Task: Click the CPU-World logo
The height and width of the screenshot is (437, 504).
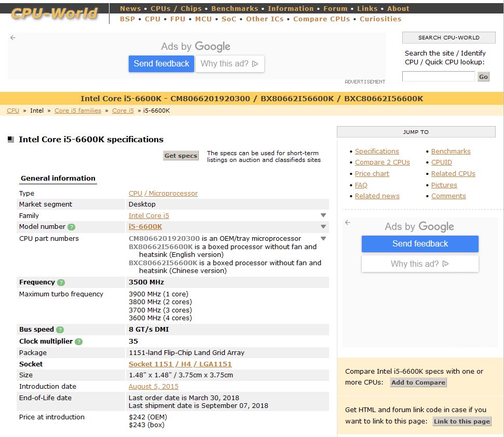Action: tap(54, 13)
